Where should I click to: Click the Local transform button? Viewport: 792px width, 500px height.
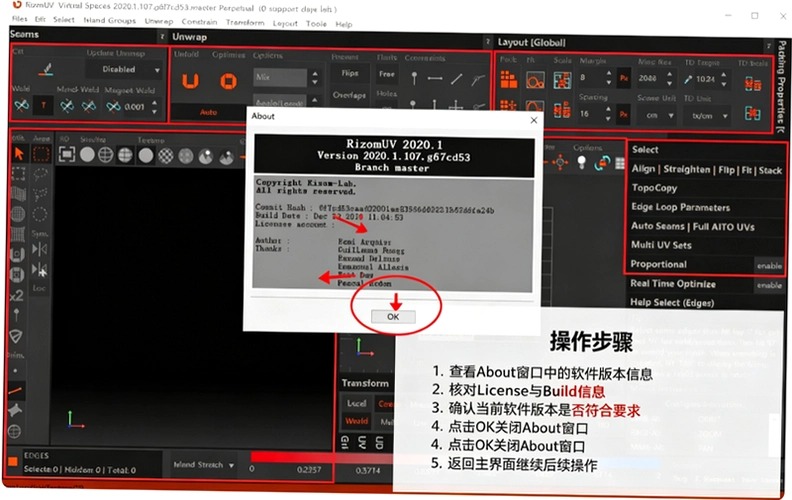pyautogui.click(x=357, y=404)
